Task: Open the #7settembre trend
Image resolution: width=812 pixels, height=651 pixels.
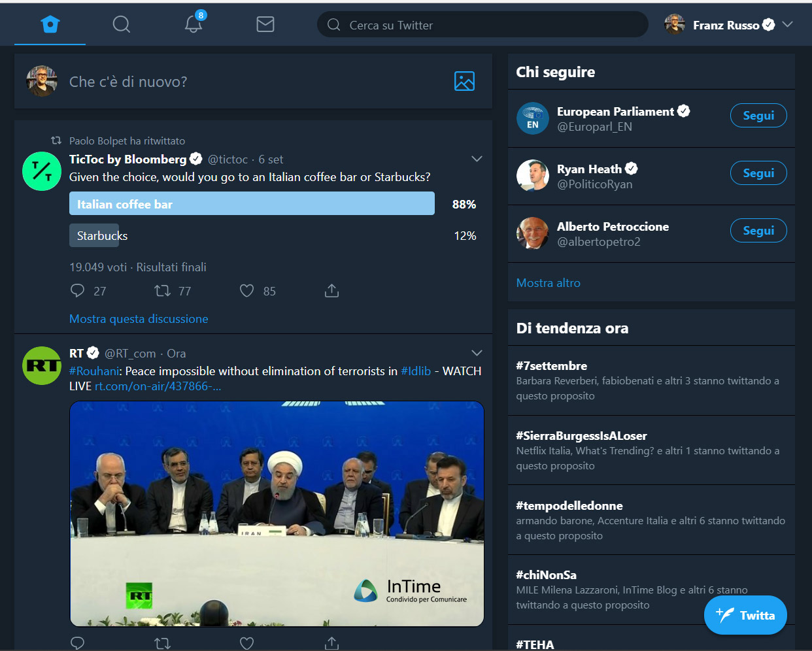Action: point(551,366)
